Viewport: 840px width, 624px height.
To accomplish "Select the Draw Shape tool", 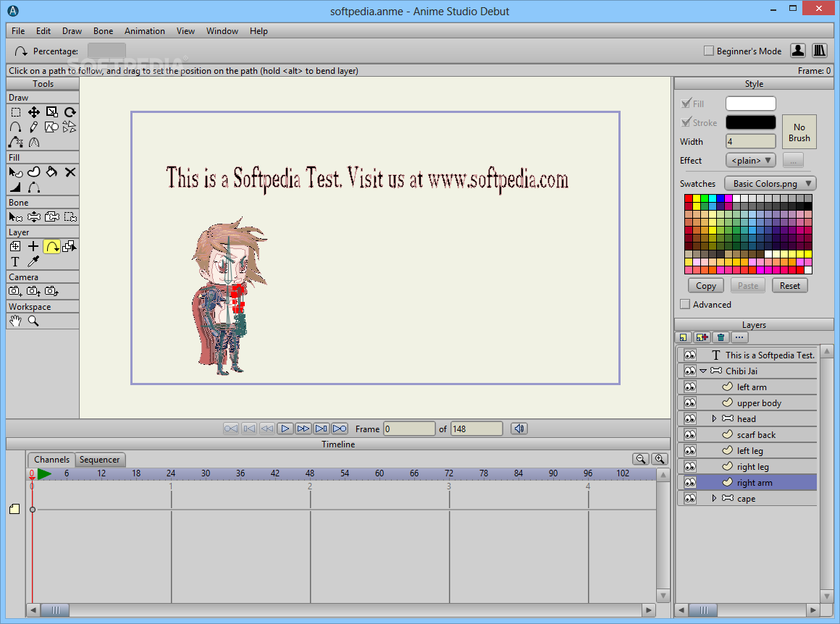I will click(52, 127).
